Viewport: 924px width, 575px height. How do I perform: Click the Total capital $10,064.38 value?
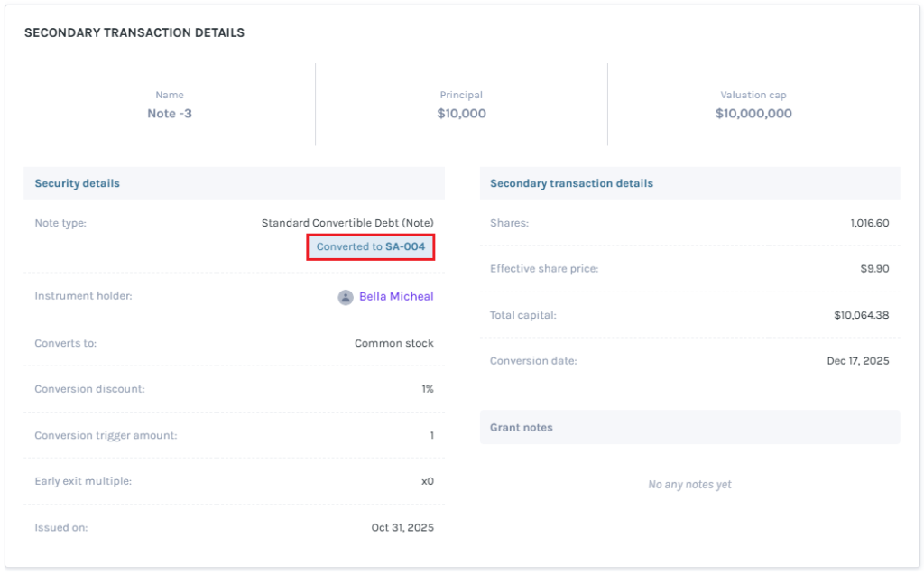click(856, 314)
